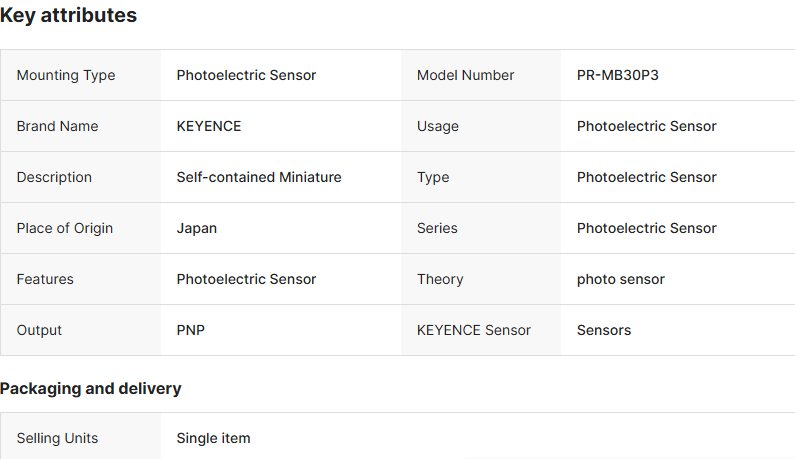Click the Place of Origin label
This screenshot has width=795, height=459.
tap(65, 228)
